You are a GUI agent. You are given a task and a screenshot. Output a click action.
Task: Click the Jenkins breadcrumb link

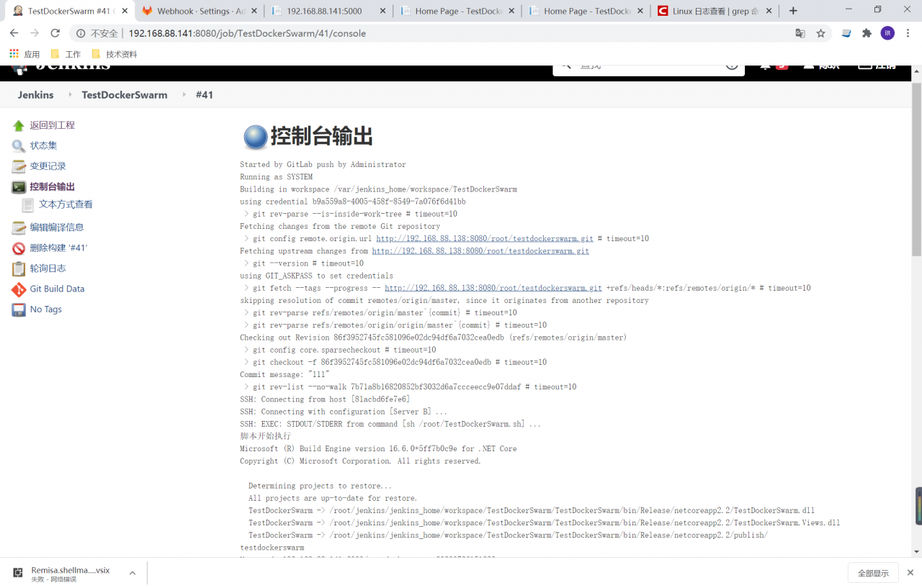tap(36, 95)
